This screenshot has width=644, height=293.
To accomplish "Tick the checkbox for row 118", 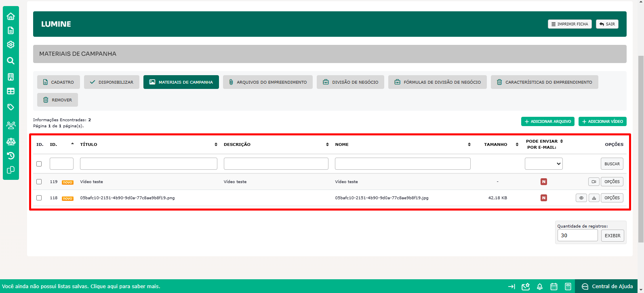I will coord(39,198).
